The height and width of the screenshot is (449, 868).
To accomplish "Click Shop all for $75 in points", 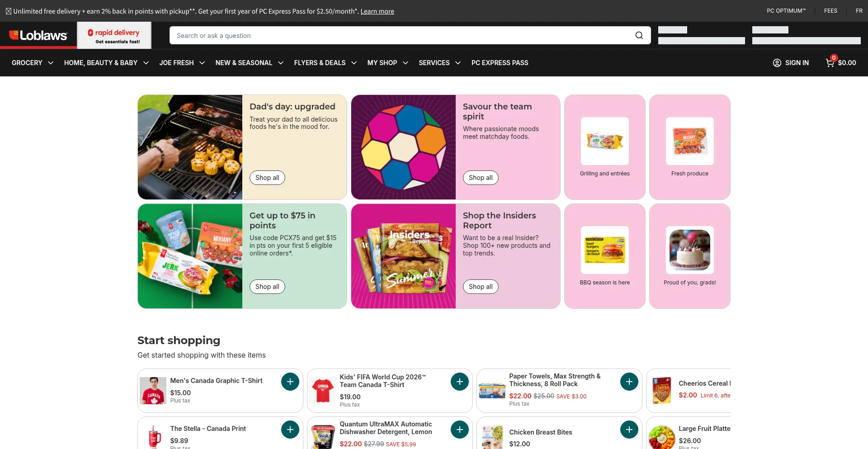I will (267, 287).
